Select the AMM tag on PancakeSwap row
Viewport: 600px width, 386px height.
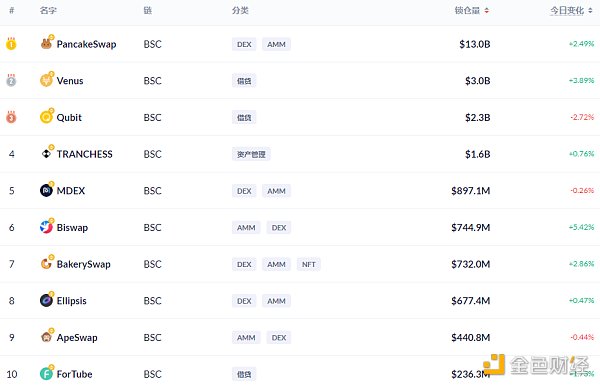click(276, 44)
